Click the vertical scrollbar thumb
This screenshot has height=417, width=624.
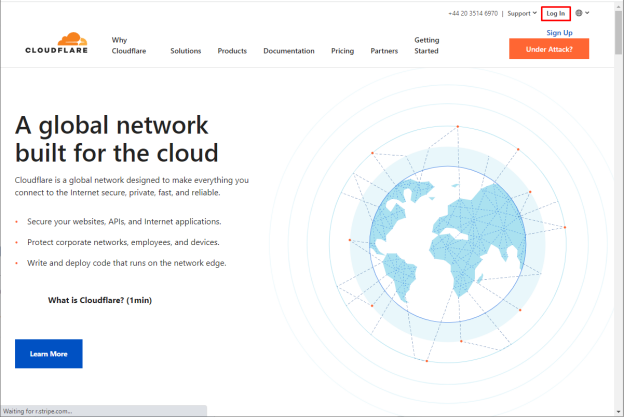[x=618, y=32]
